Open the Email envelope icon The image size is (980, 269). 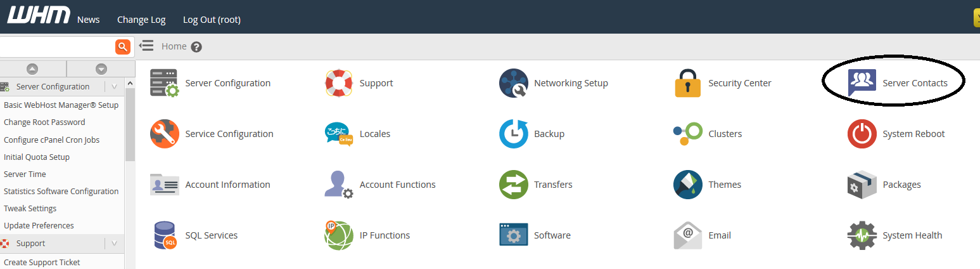[x=687, y=235]
